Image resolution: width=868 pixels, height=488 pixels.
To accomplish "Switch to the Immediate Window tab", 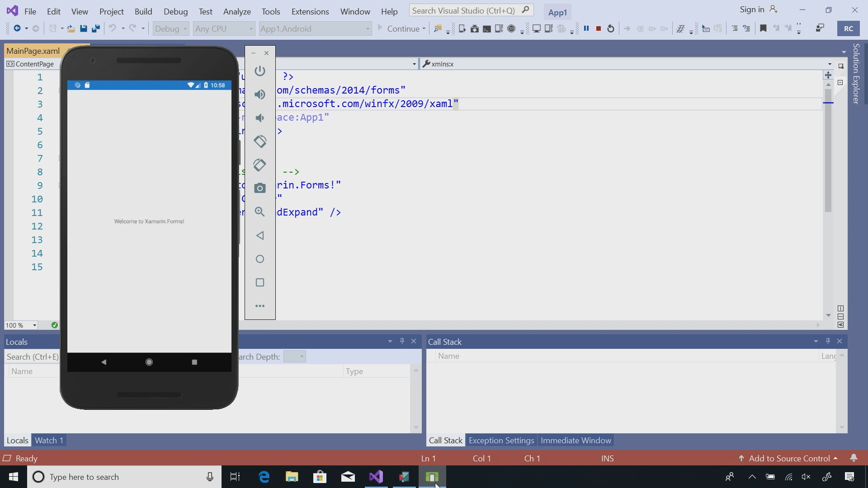I will click(x=576, y=440).
